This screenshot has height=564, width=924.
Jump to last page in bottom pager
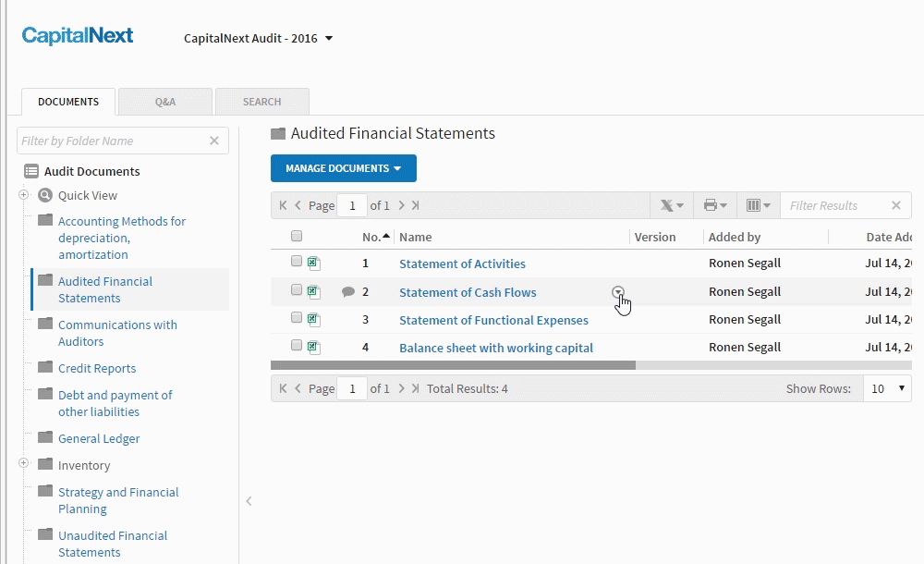coord(415,388)
